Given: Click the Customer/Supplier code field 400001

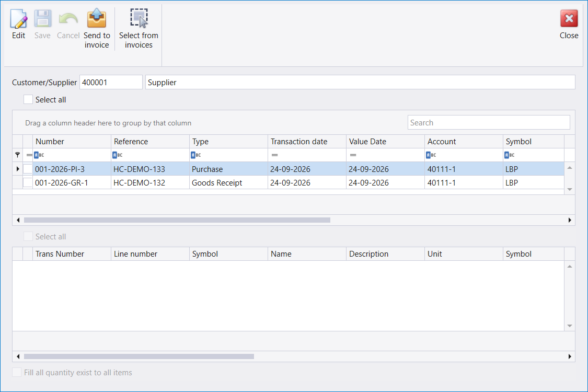Looking at the screenshot, I should point(111,82).
